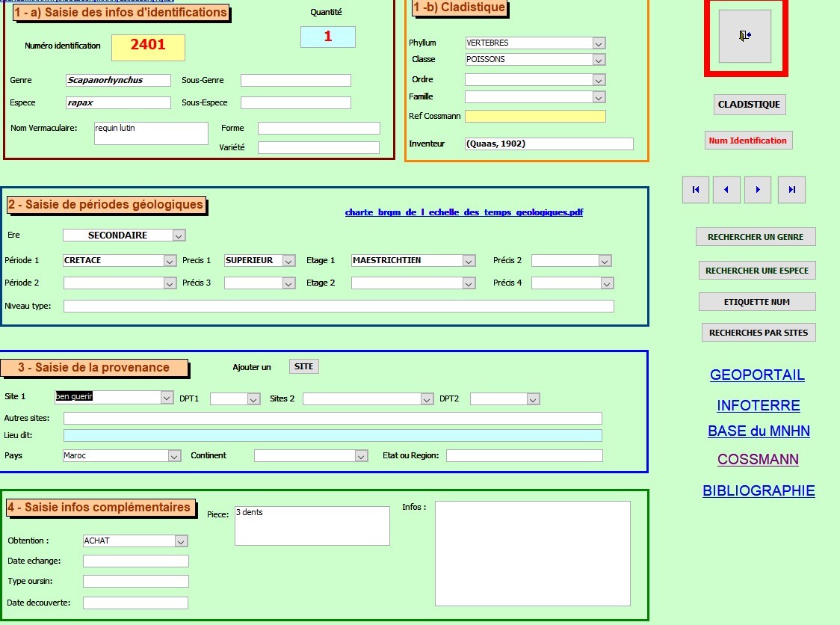Screen dimensions: 840x625
Task: Go to previous record arrow
Action: click(x=726, y=190)
